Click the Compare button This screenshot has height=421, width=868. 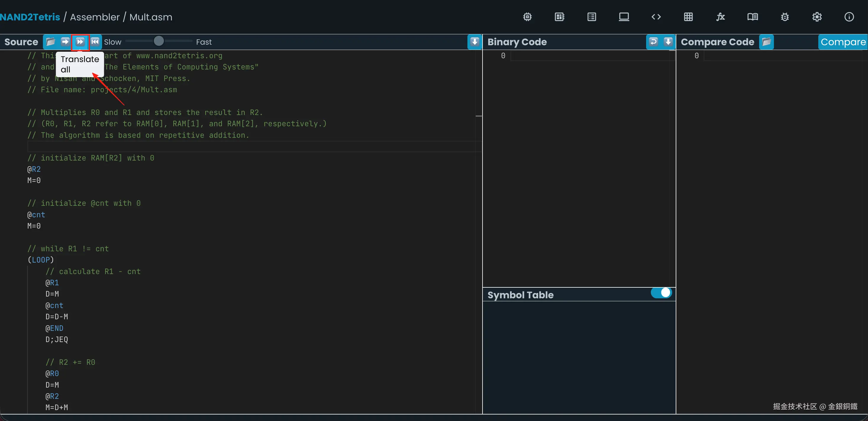(x=843, y=42)
